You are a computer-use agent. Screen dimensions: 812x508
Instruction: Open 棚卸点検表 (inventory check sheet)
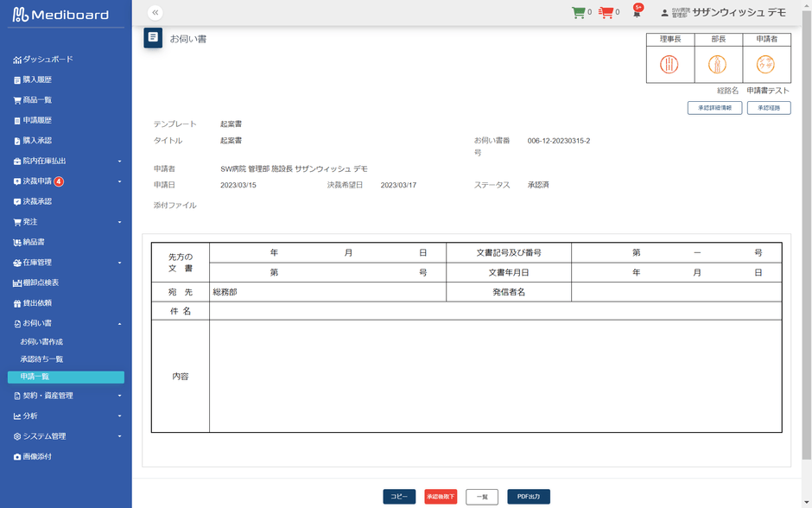[x=41, y=282]
